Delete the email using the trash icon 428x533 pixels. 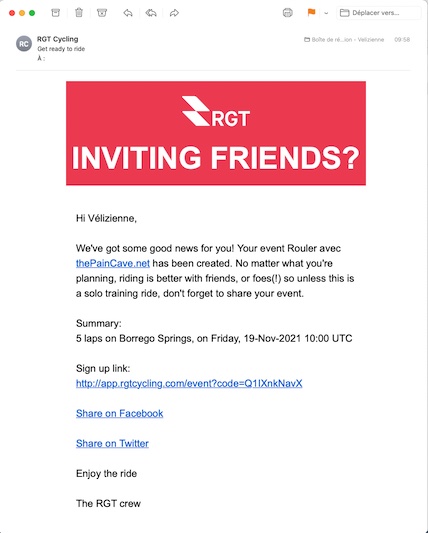[79, 13]
